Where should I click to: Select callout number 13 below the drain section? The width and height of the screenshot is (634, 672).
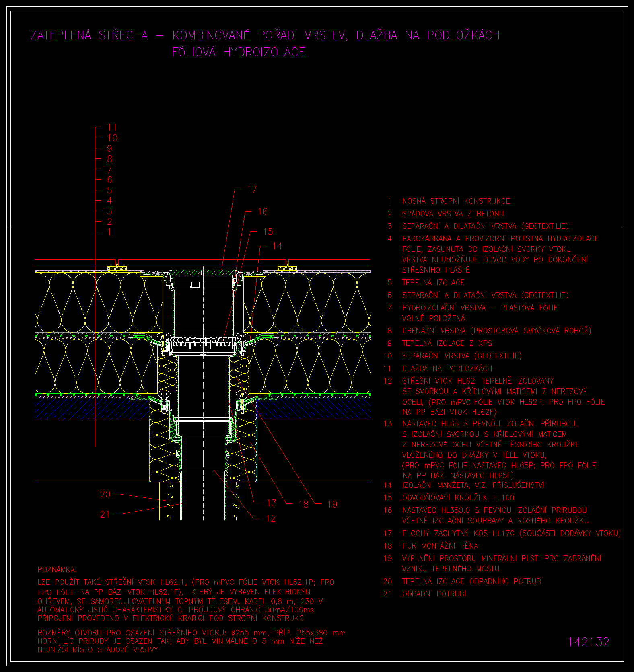(x=272, y=503)
